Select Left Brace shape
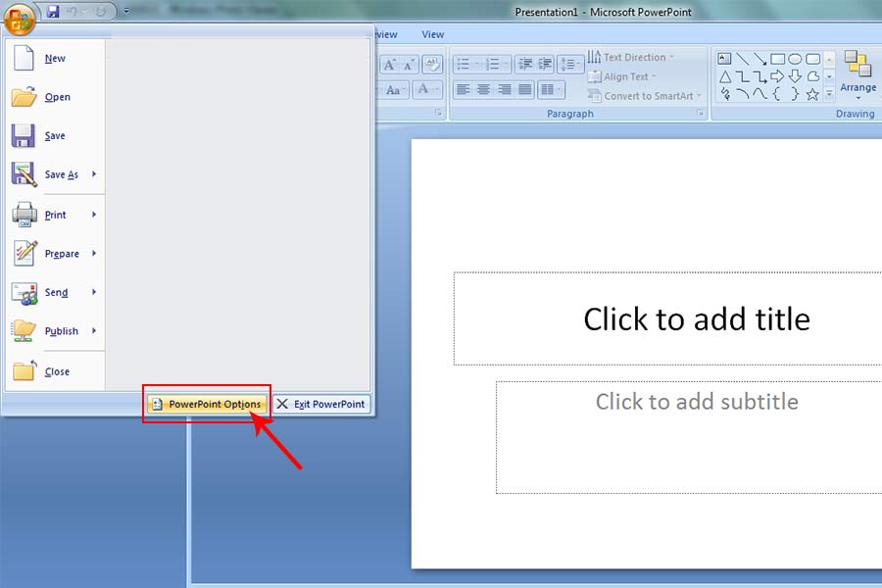The image size is (882, 588). (777, 94)
